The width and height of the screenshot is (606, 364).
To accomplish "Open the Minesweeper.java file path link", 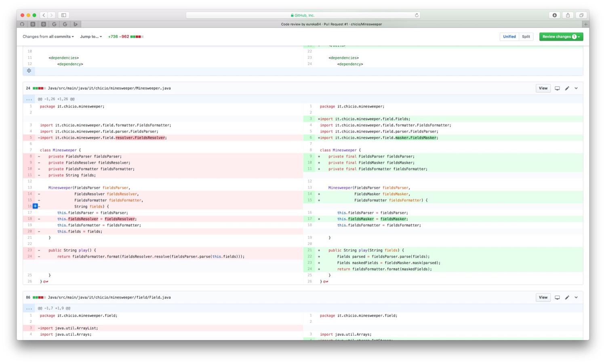I will tap(109, 88).
